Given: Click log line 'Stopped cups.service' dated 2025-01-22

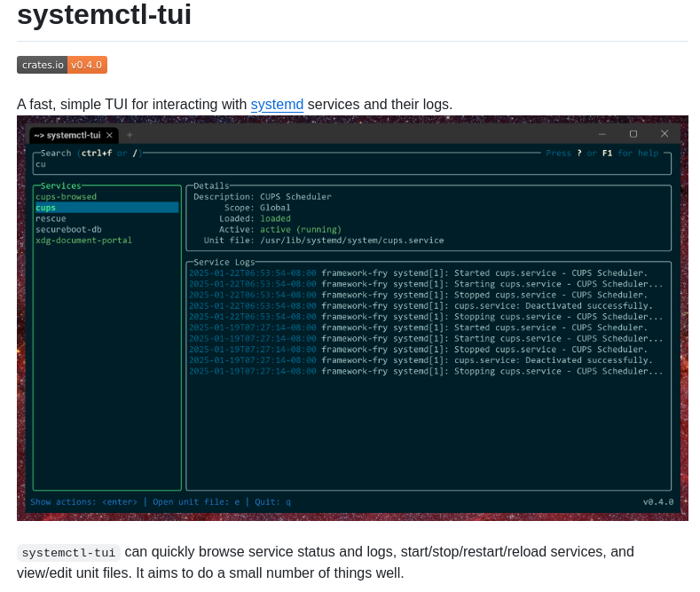Looking at the screenshot, I should [418, 295].
